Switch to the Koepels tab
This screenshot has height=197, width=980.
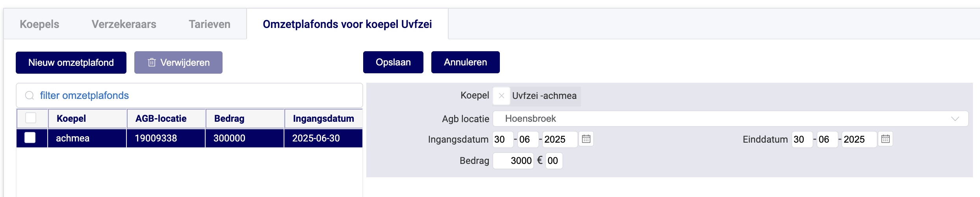[39, 24]
